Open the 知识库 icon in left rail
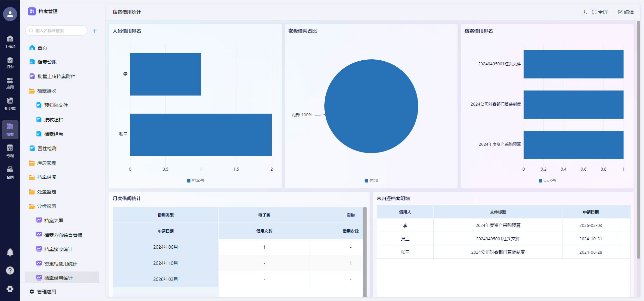644x301 pixels. pyautogui.click(x=10, y=104)
